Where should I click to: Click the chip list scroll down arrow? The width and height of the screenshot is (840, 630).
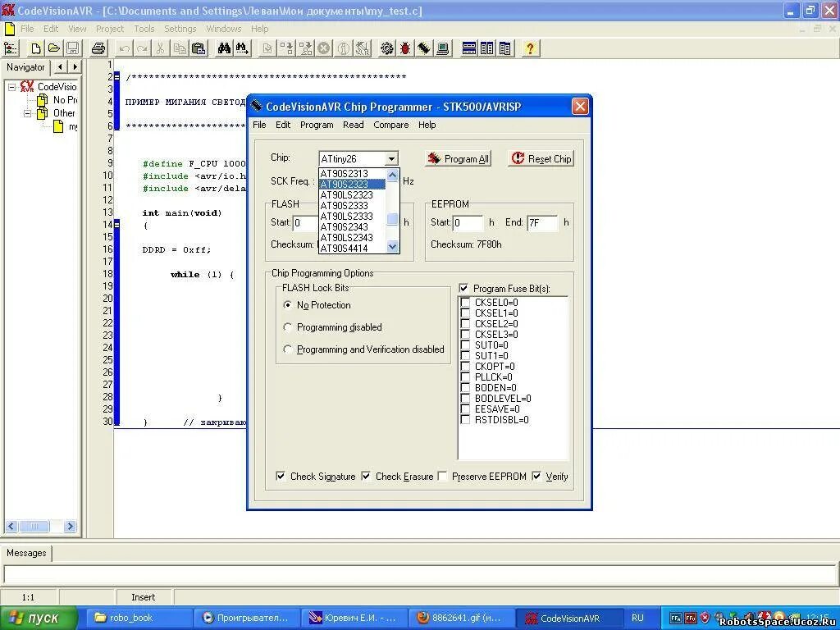(393, 247)
